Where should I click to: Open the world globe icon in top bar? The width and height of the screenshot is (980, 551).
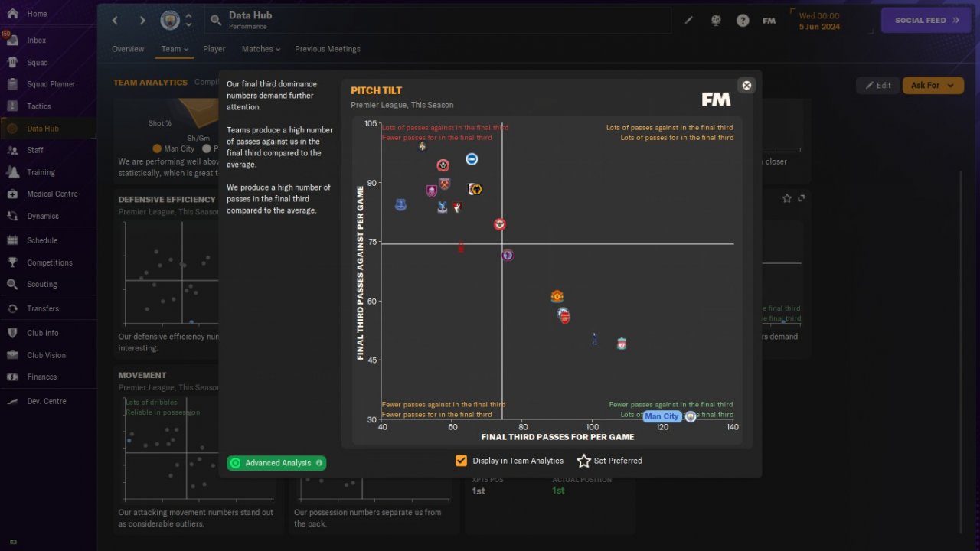point(716,21)
